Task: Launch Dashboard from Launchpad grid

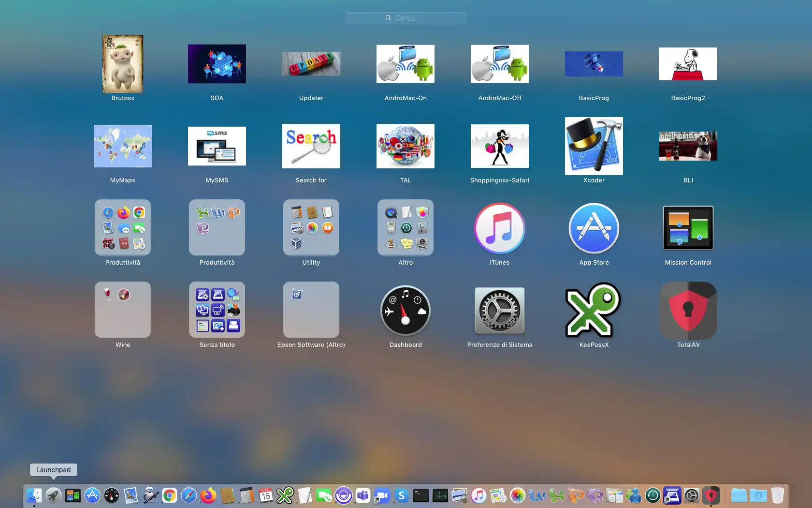Action: click(x=406, y=311)
